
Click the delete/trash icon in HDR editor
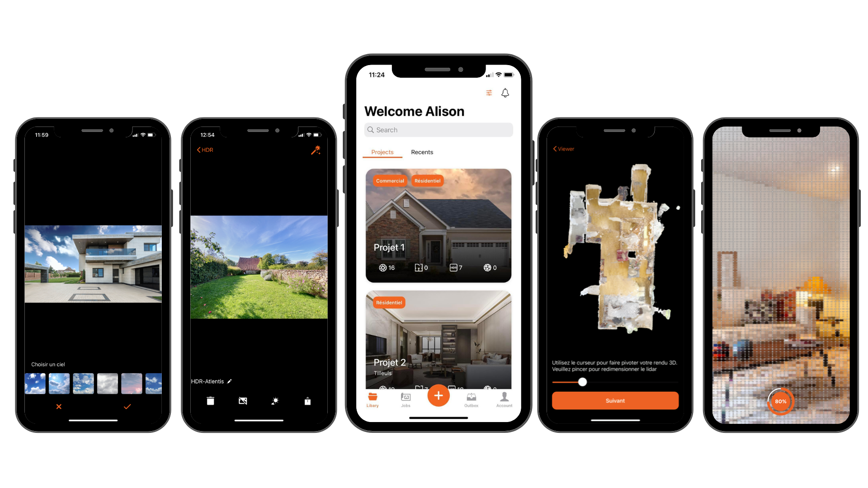click(x=210, y=401)
